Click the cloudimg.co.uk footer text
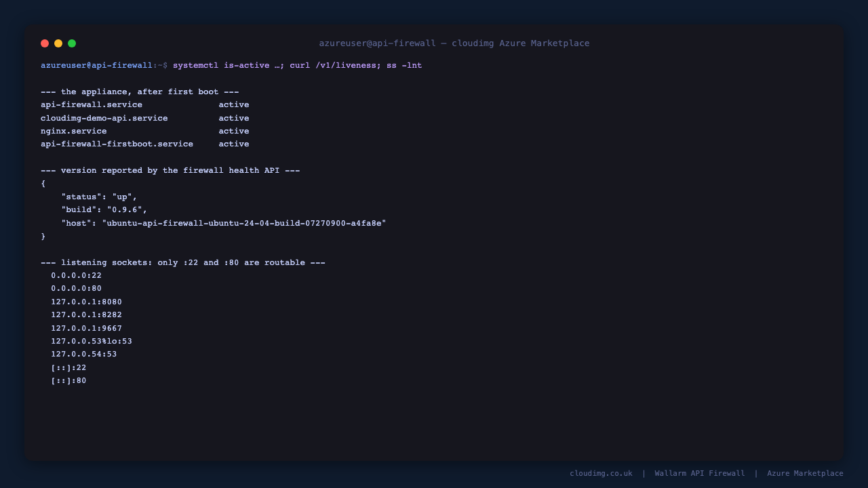Viewport: 868px width, 488px height. click(601, 474)
